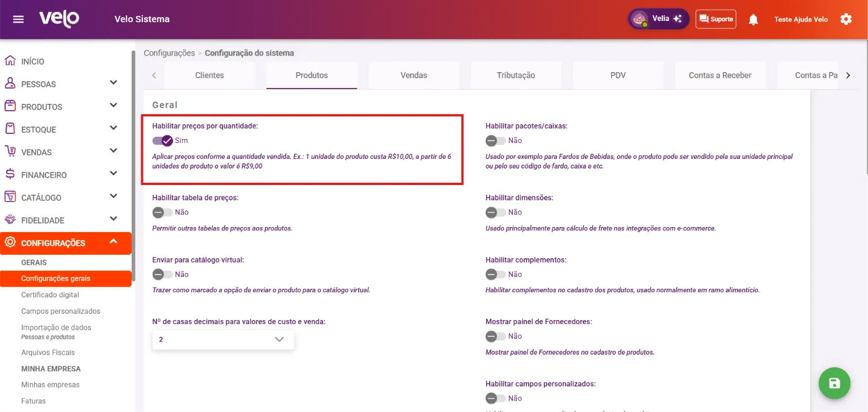
Task: Expand the Vendas menu chevron
Action: pyautogui.click(x=113, y=151)
